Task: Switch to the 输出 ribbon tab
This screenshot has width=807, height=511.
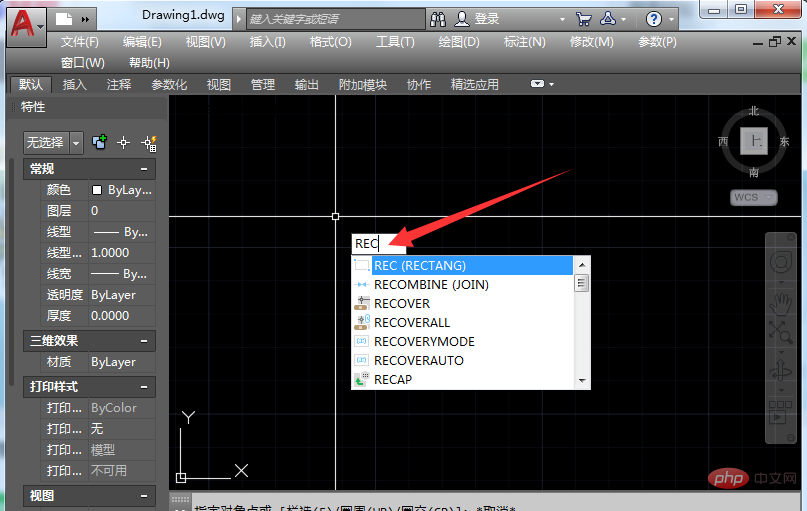Action: [307, 84]
